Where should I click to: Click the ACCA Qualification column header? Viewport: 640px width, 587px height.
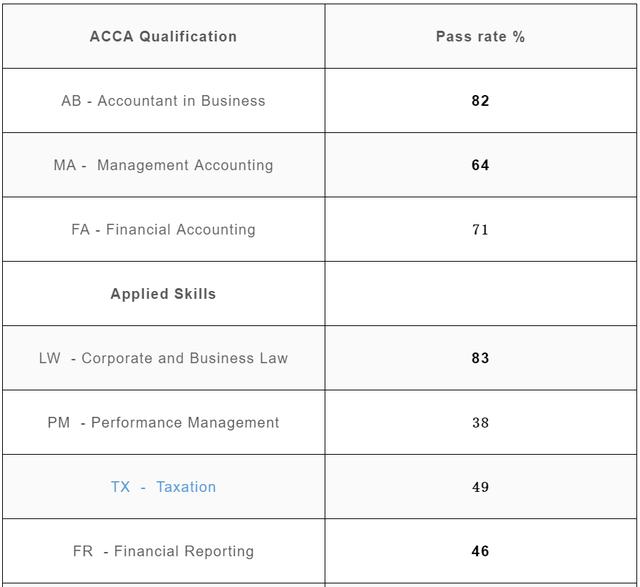tap(163, 36)
